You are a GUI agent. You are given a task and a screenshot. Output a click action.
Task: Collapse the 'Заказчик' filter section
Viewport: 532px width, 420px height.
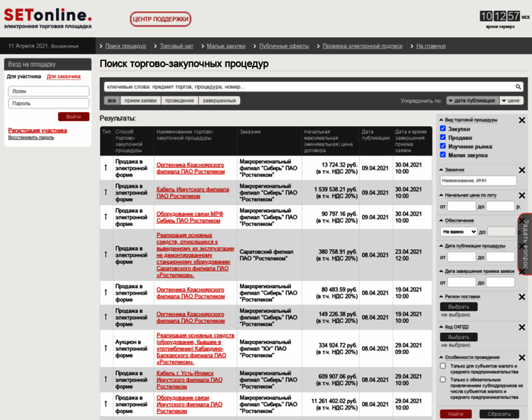(x=452, y=169)
